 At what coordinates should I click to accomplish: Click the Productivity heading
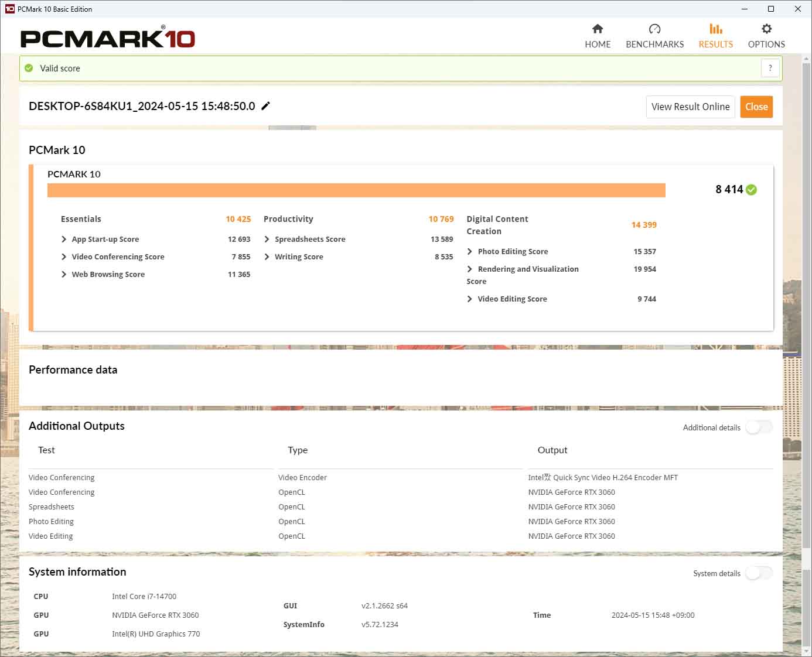click(288, 219)
